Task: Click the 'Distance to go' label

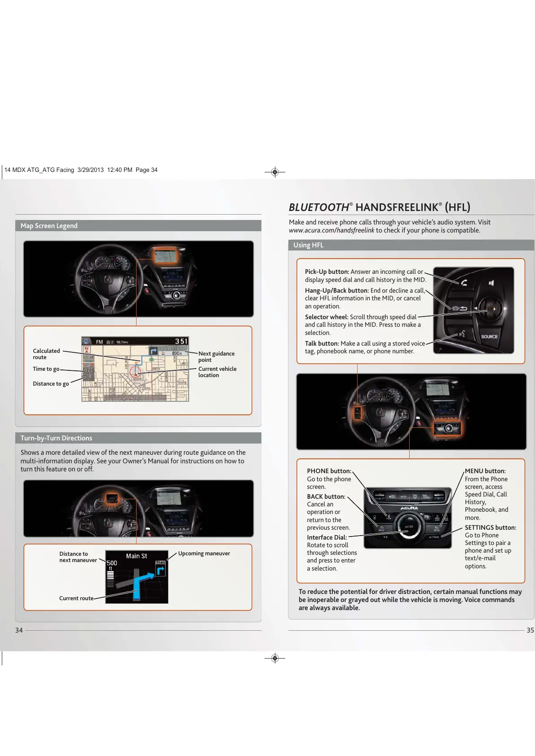Action: click(x=51, y=384)
